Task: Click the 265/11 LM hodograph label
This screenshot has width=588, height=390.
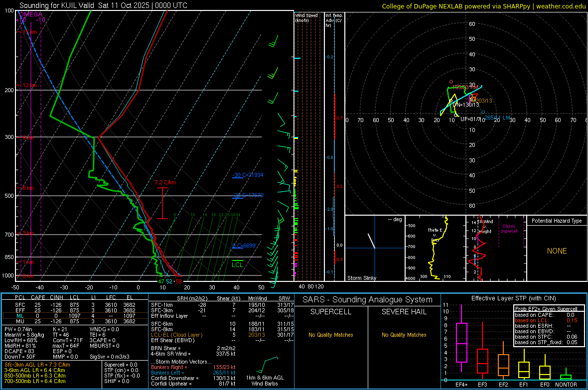Action: point(497,118)
